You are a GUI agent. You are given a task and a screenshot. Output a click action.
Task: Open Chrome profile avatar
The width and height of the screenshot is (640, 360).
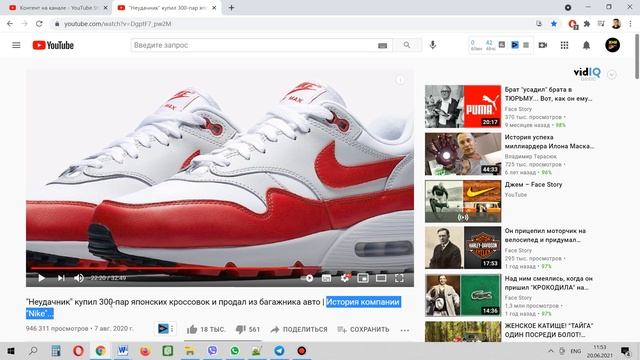coord(616,24)
